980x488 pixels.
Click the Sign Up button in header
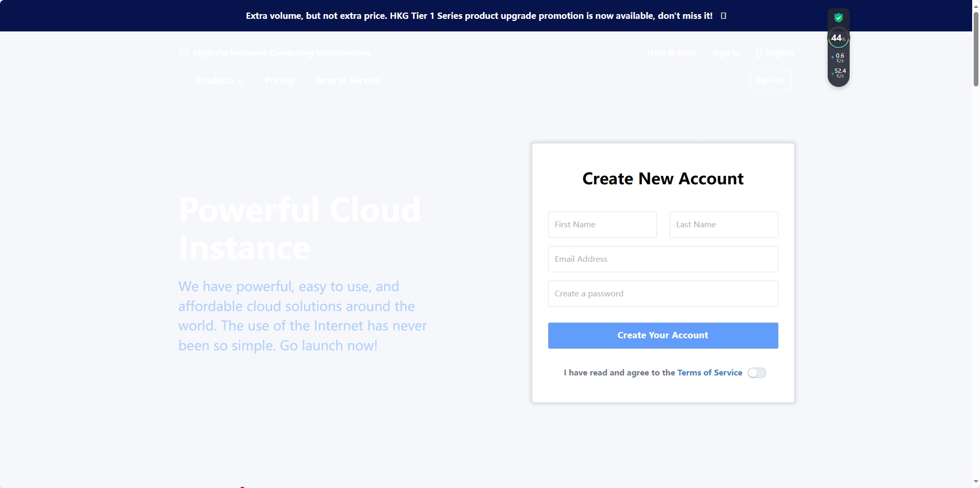point(770,80)
